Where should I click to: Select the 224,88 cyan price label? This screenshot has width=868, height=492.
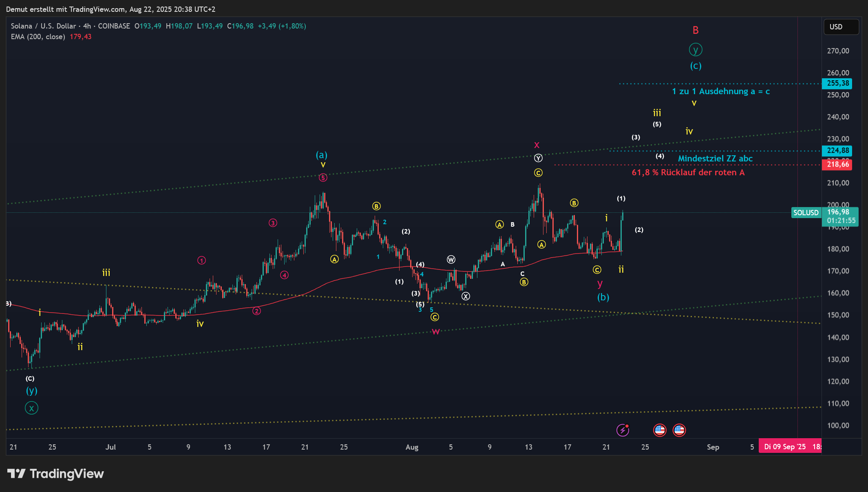tap(837, 150)
